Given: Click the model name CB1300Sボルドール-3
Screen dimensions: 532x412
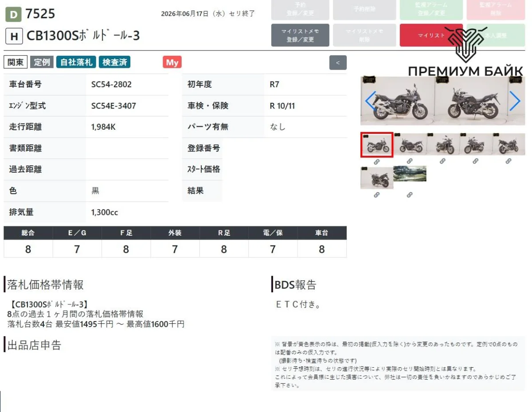Looking at the screenshot, I should point(83,35).
